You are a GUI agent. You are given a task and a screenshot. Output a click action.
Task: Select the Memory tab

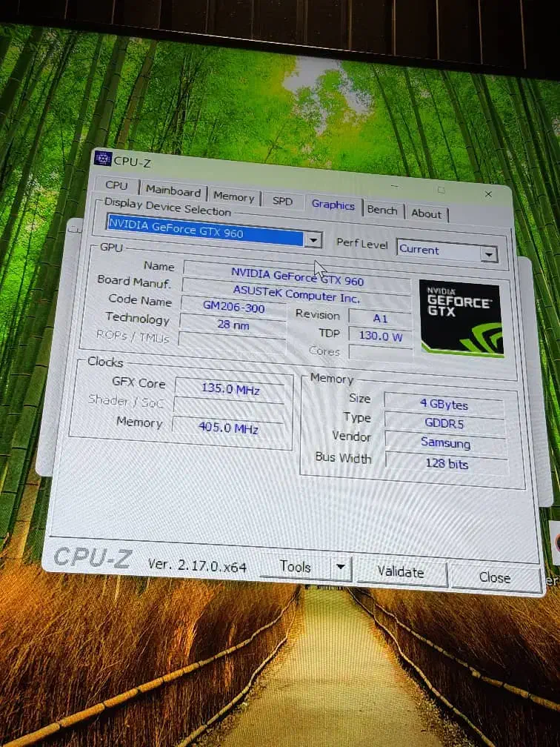coord(234,196)
